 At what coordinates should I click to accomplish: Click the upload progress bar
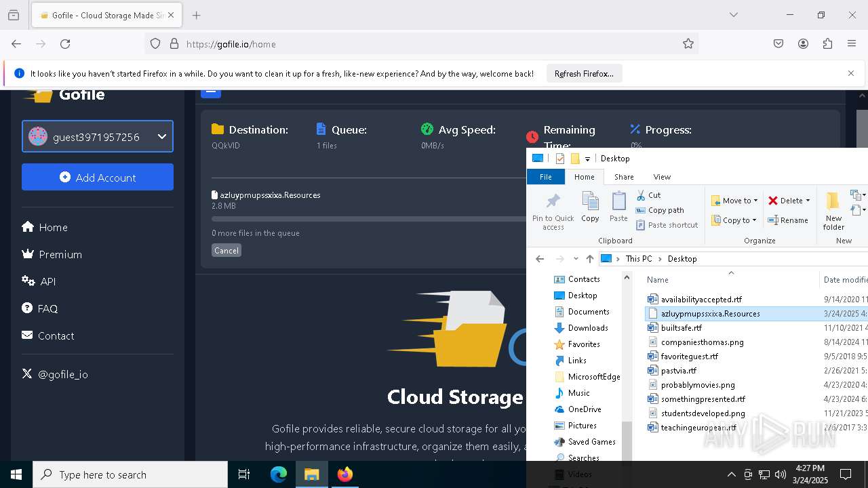[x=369, y=219]
